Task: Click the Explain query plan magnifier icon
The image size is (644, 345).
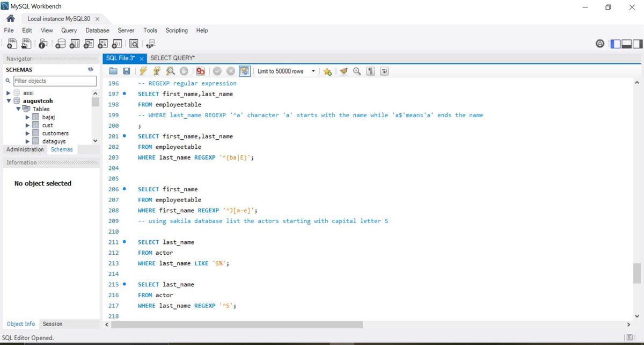Action: tap(170, 70)
